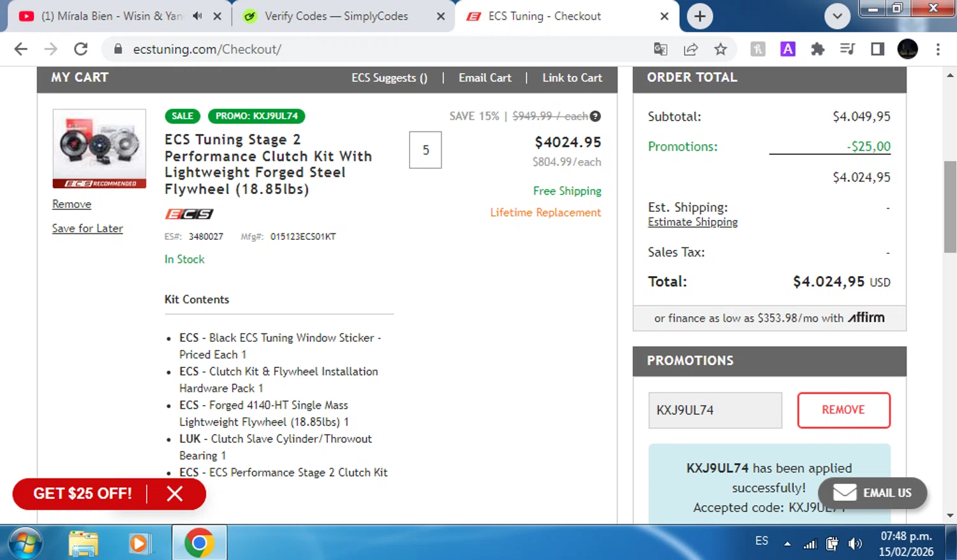This screenshot has height=560, width=957.
Task: Close the Verify Codes SimplyCodes tab
Action: (x=440, y=17)
